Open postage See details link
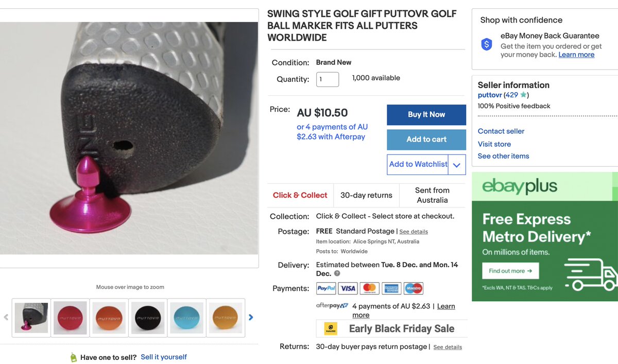618x364 pixels. (414, 232)
